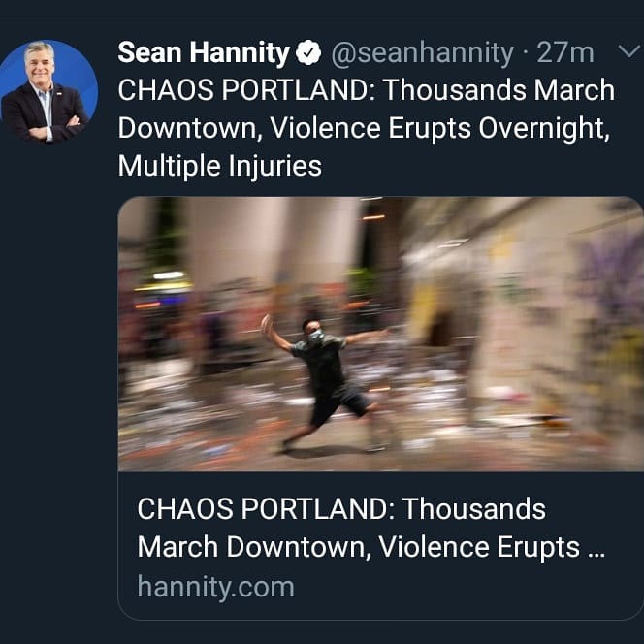The image size is (644, 644).
Task: Open the blurred protest photo thumbnail
Action: click(x=381, y=334)
